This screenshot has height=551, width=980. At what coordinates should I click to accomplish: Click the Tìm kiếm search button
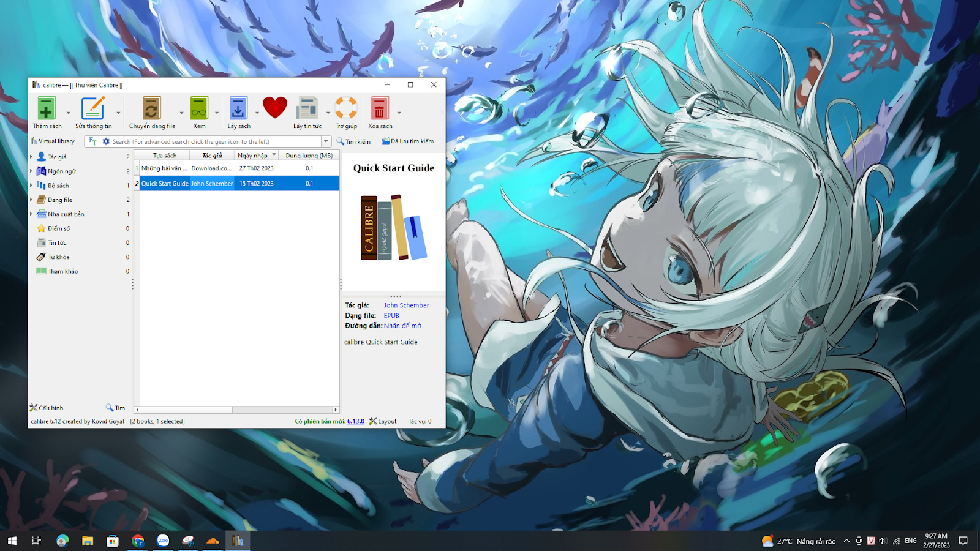pyautogui.click(x=353, y=141)
